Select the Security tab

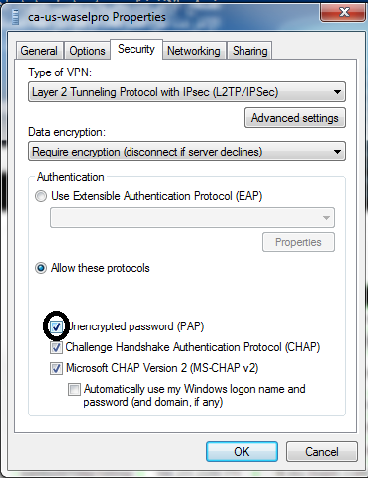click(136, 49)
